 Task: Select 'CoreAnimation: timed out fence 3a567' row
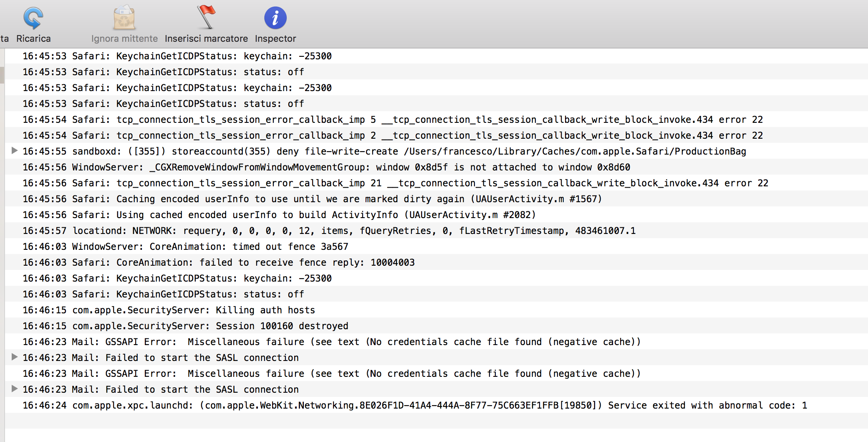click(437, 246)
